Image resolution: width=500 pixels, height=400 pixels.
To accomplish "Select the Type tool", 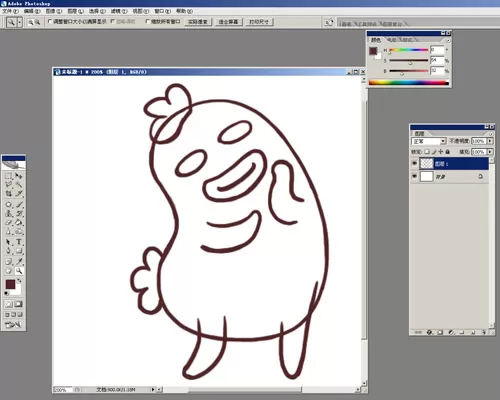I will click(x=19, y=242).
